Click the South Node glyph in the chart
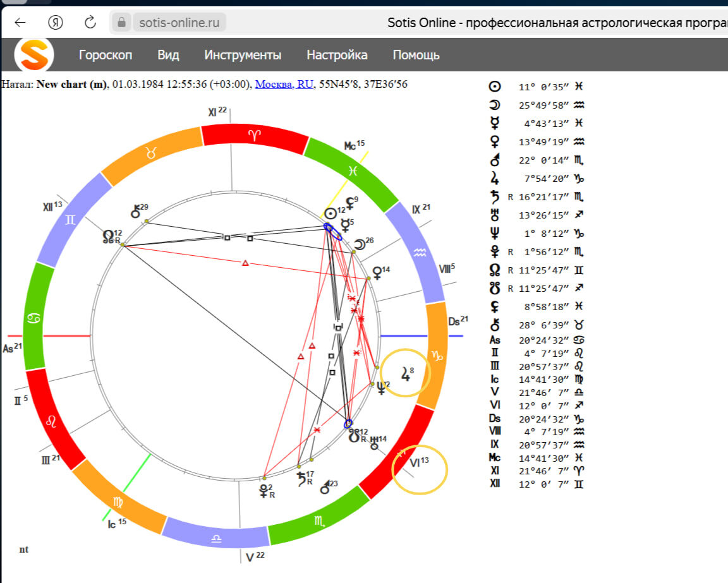728x583 pixels. point(355,435)
